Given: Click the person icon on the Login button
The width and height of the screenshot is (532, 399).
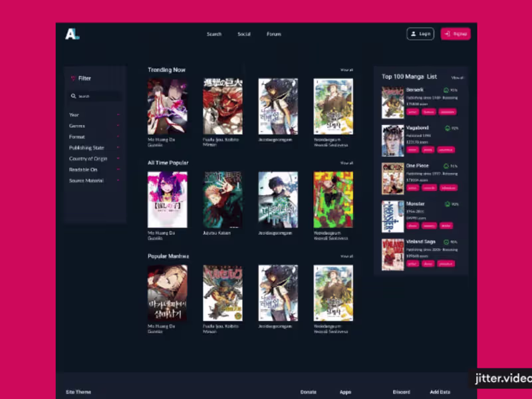Looking at the screenshot, I should coord(413,34).
